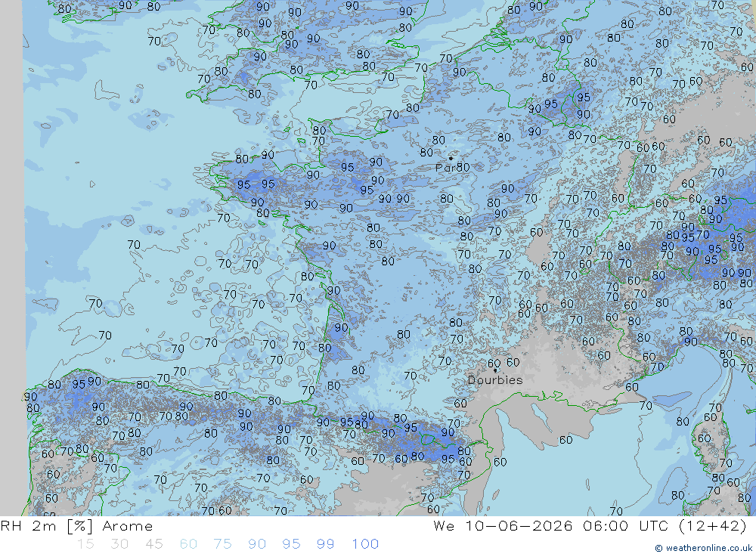Screen dimensions: 756x554
Task: Click the 95 legend value
Action: (291, 544)
